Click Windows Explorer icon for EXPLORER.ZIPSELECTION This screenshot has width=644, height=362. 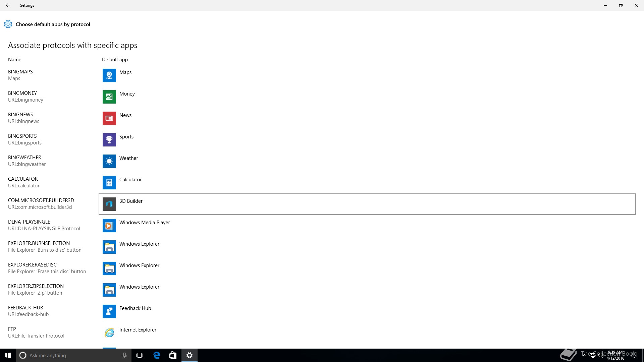click(109, 290)
